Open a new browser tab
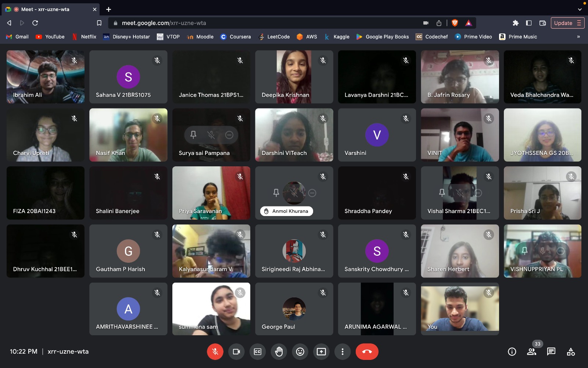Image resolution: width=588 pixels, height=368 pixels. click(x=108, y=9)
